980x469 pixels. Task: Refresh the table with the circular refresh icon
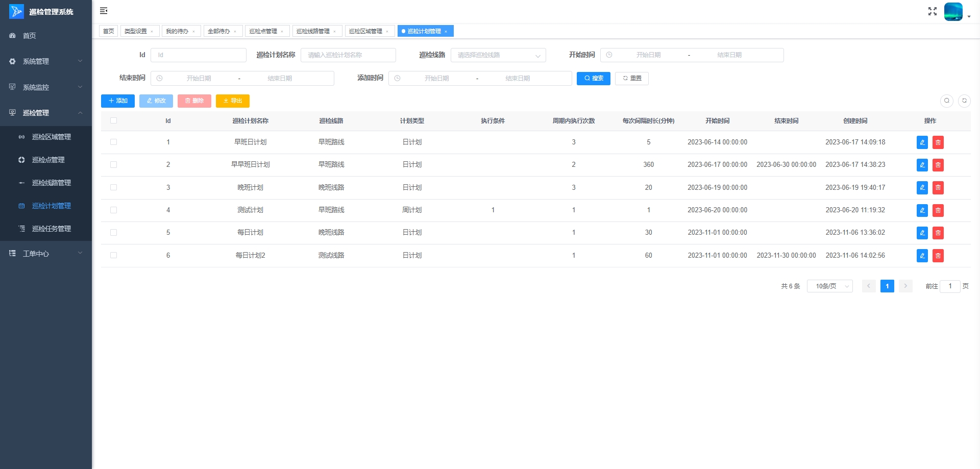point(964,101)
